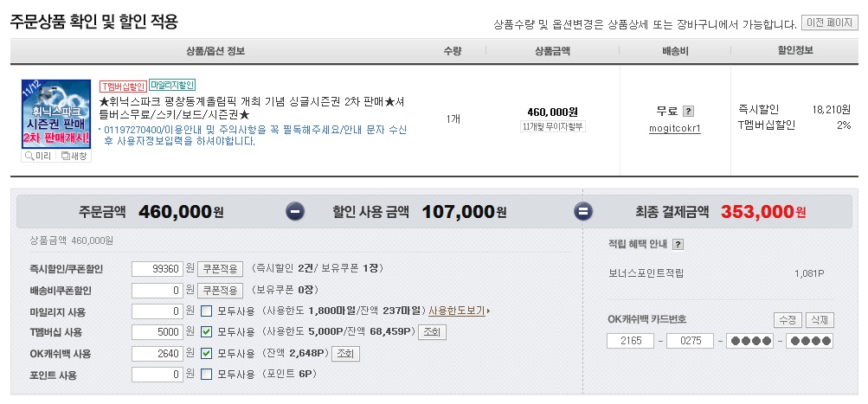This screenshot has width=868, height=404.
Task: Expand the 사용한도보기 link
Action: [460, 311]
